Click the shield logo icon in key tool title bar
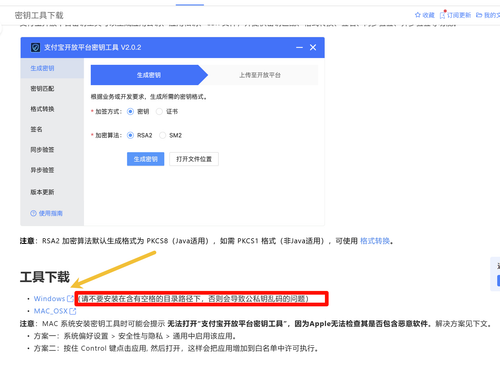The image size is (500, 377). [35, 47]
